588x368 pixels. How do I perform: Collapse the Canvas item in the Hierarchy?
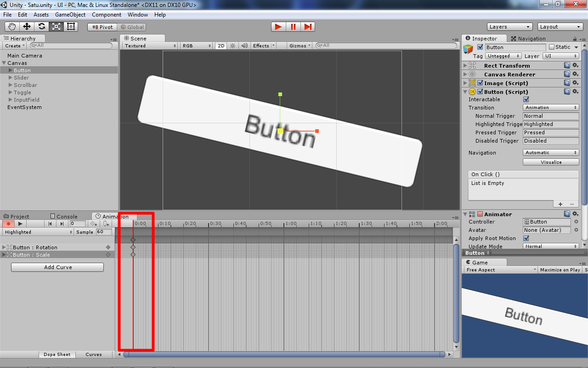coord(4,63)
